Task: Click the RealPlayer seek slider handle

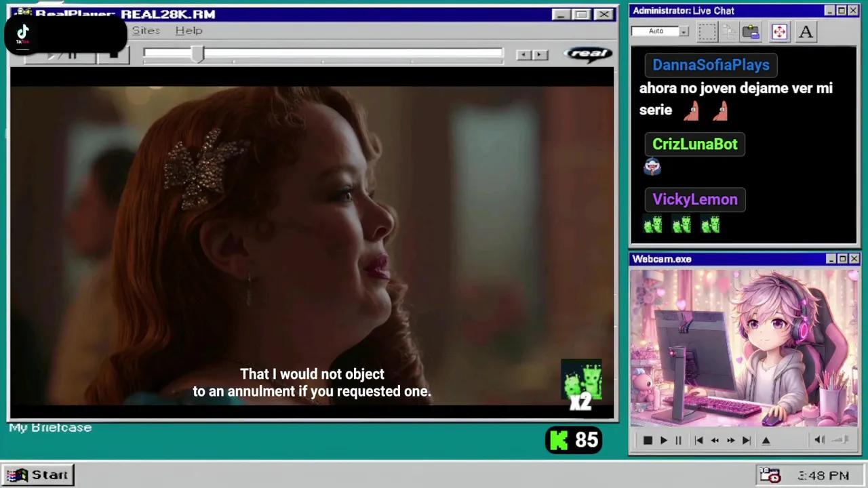Action: coord(197,55)
